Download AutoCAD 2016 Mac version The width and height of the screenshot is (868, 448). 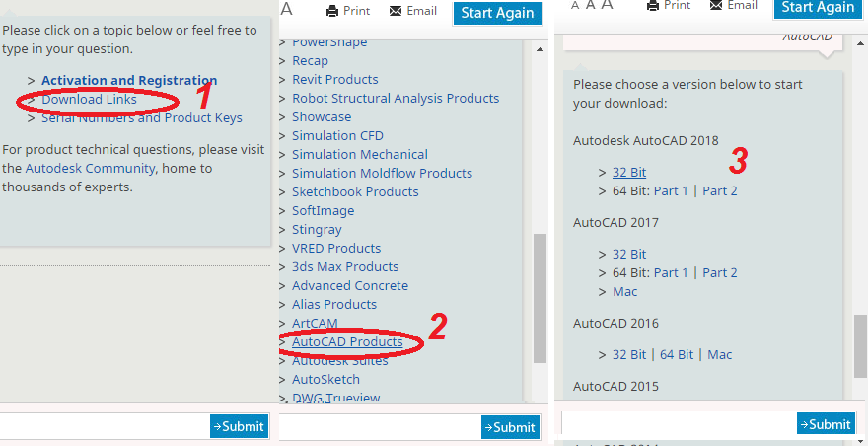pyautogui.click(x=720, y=355)
